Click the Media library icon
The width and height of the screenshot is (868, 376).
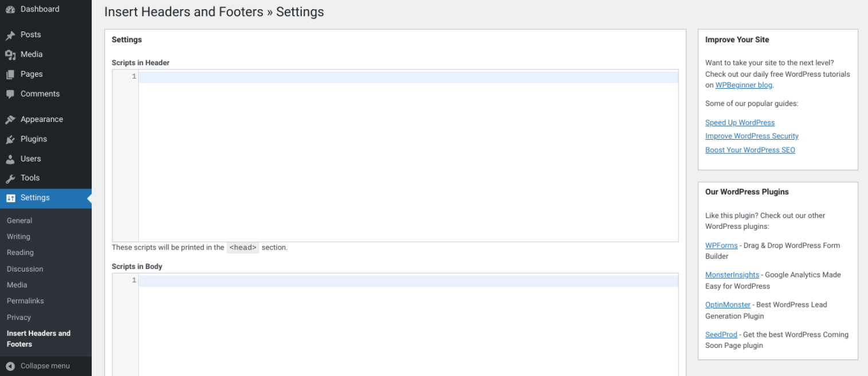10,55
